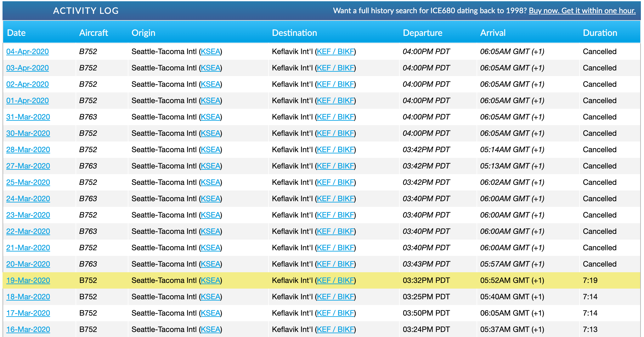Open the 01-Apr-2020 flight date link
The image size is (644, 337).
click(x=27, y=101)
